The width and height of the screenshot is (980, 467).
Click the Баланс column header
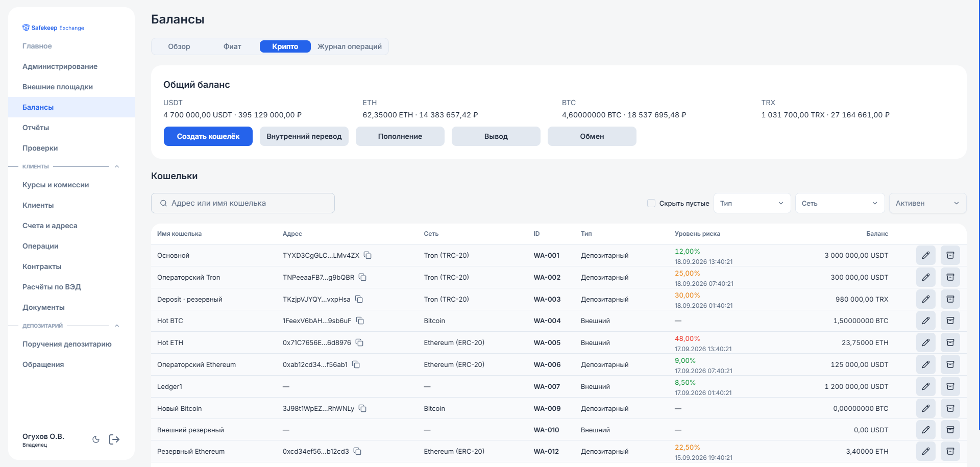click(x=877, y=234)
